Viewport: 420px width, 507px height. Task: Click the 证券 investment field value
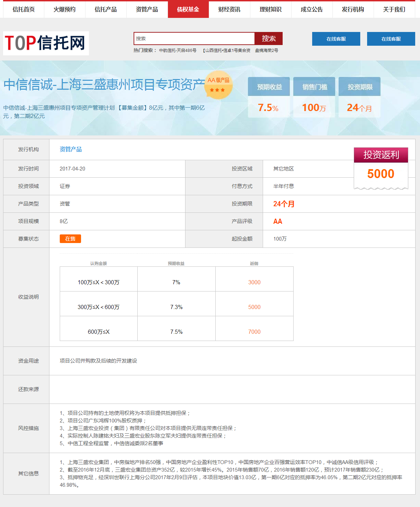tap(65, 186)
